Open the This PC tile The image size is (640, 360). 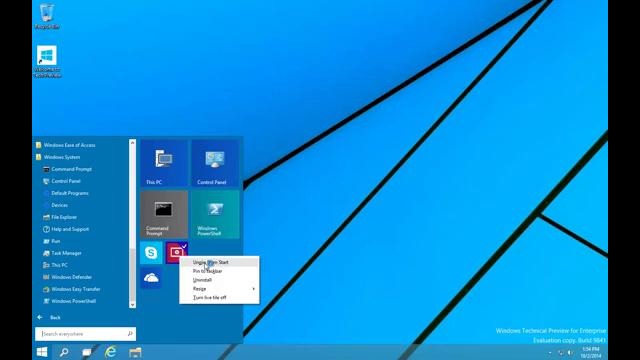click(x=164, y=163)
